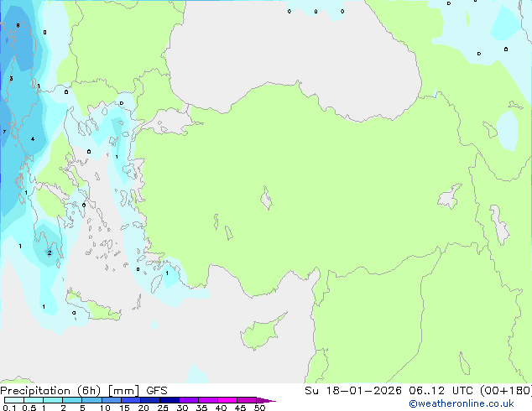Click the '30' legend label

(x=182, y=408)
